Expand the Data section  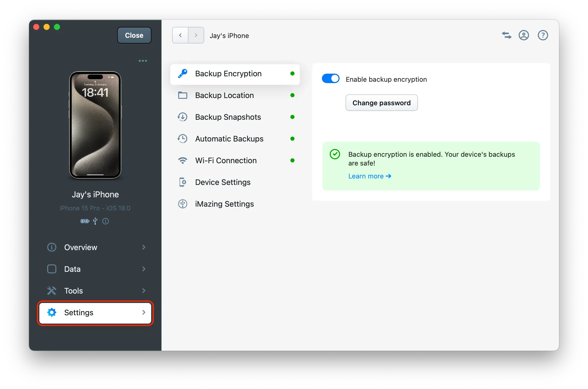click(x=95, y=269)
